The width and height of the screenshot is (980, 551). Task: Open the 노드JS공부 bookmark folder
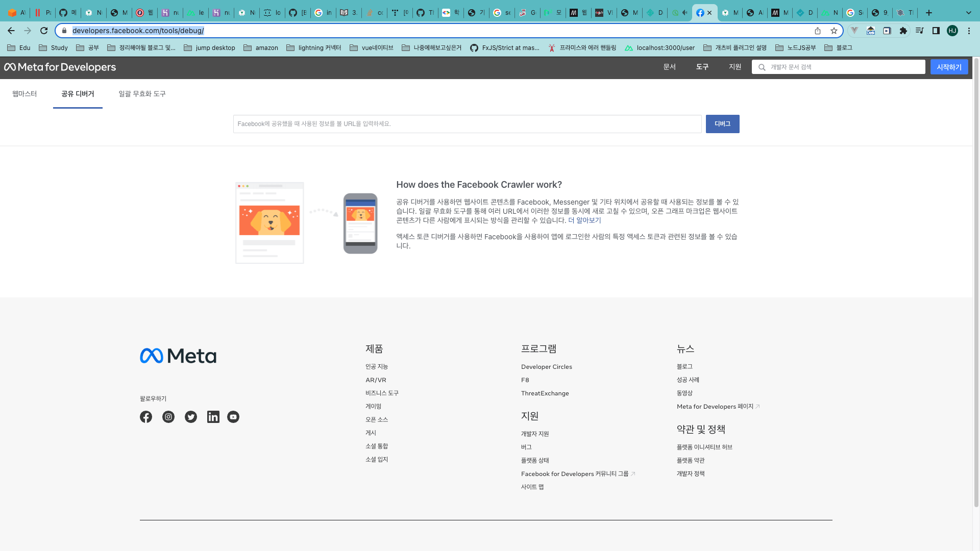795,48
